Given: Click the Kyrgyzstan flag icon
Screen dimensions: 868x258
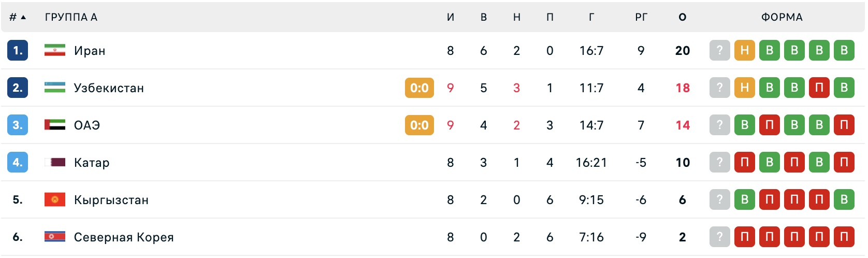Looking at the screenshot, I should tap(55, 199).
